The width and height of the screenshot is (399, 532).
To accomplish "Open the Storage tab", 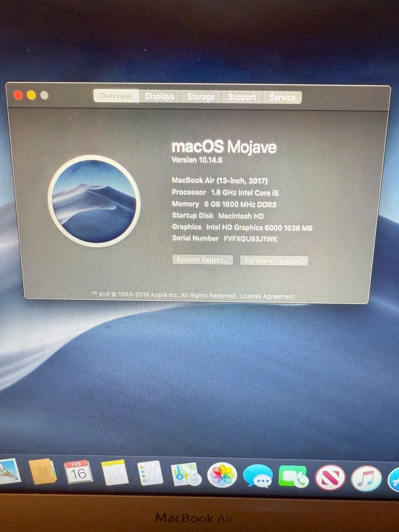I will (201, 97).
